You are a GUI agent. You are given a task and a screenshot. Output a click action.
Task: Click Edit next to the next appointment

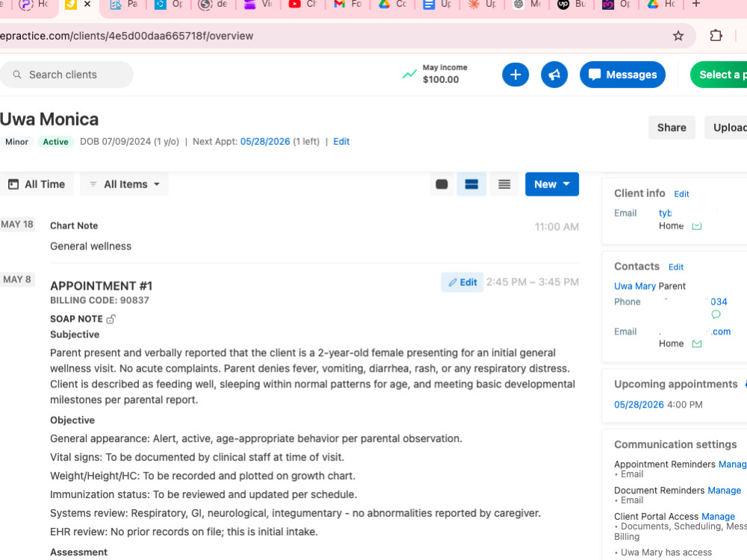pos(341,141)
